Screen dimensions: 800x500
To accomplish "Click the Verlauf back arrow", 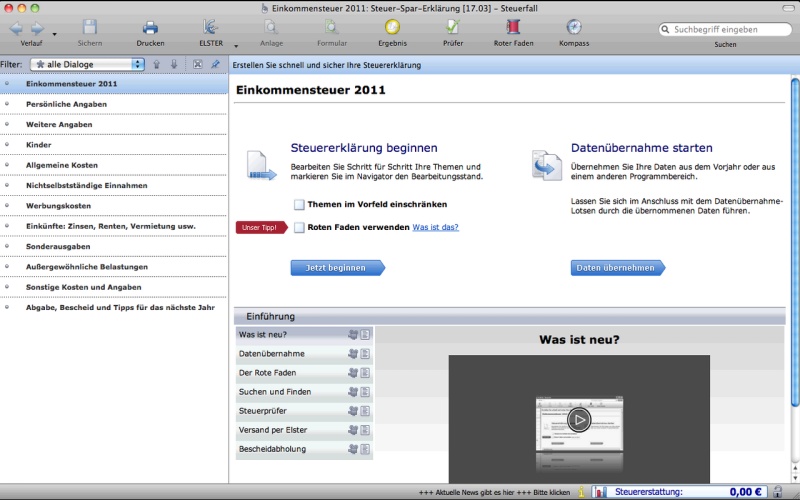I will click(16, 28).
